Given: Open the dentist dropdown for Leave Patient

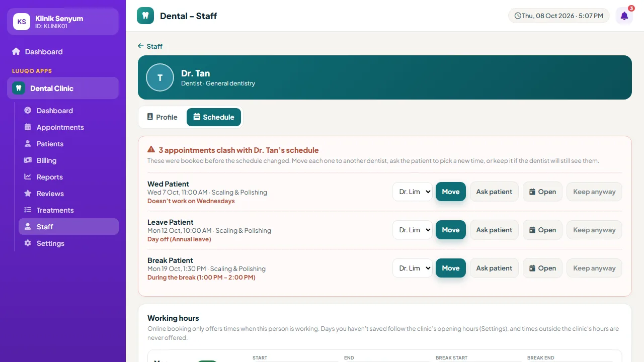Looking at the screenshot, I should point(413,230).
